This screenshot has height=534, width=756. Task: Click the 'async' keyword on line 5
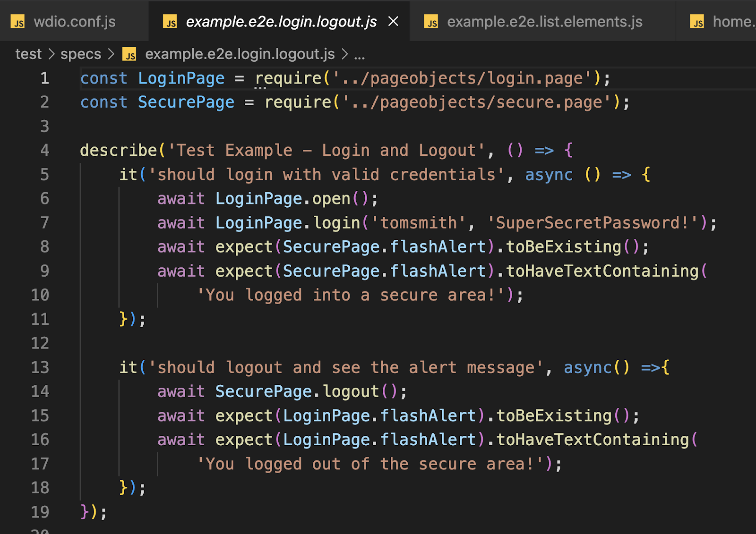click(549, 174)
